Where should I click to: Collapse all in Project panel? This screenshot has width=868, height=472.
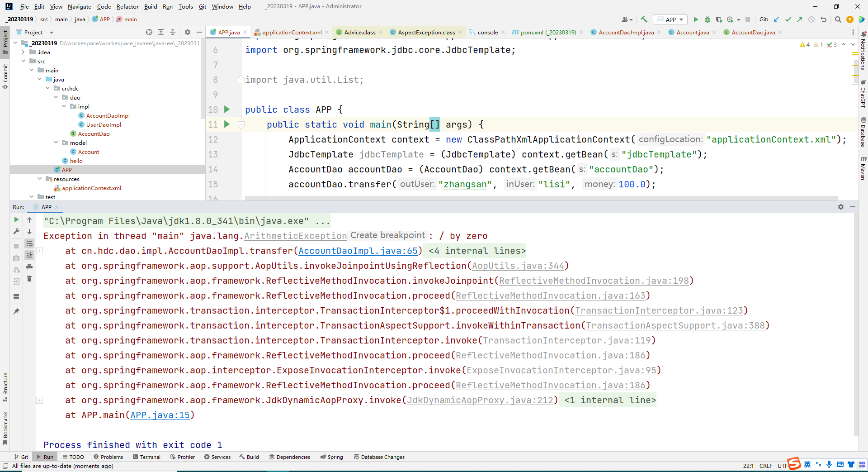click(173, 32)
